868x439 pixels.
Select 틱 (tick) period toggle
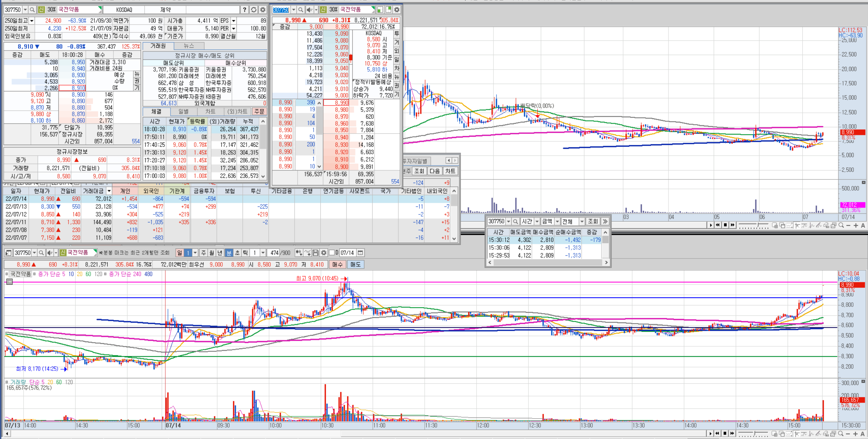click(x=245, y=253)
